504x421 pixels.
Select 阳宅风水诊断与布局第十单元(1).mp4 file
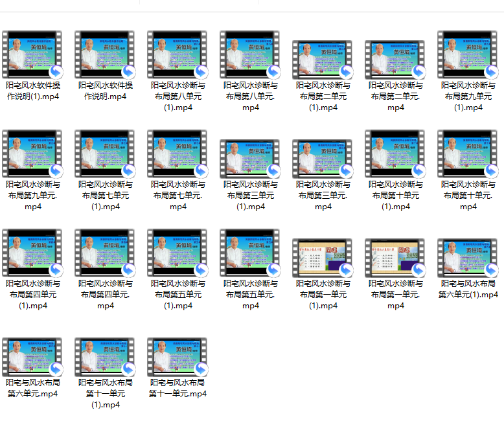tap(395, 154)
